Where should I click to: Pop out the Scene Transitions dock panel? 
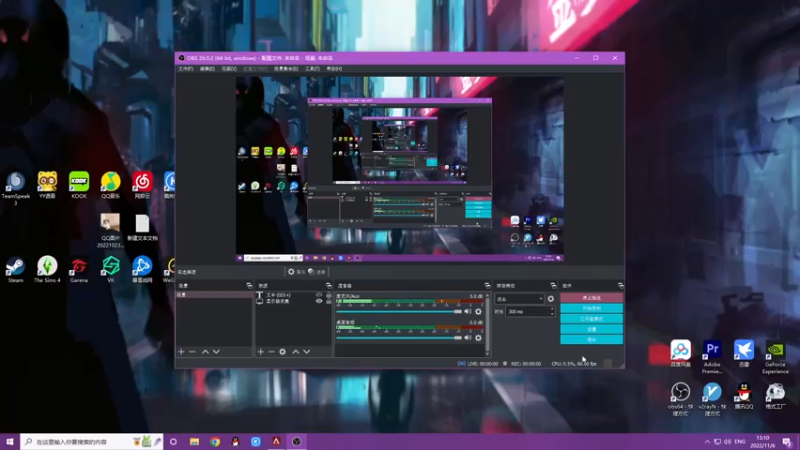point(553,286)
